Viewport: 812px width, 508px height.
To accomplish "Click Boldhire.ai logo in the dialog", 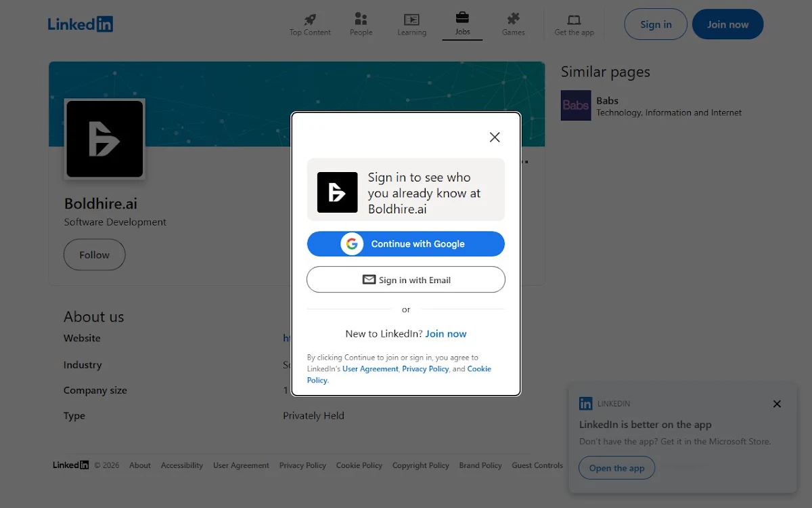I will point(337,192).
